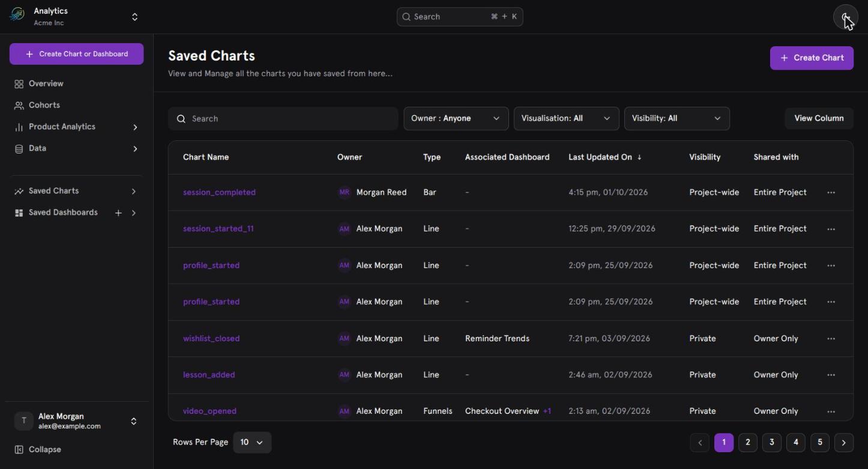Click the +1 dashboards badge

tap(547, 411)
